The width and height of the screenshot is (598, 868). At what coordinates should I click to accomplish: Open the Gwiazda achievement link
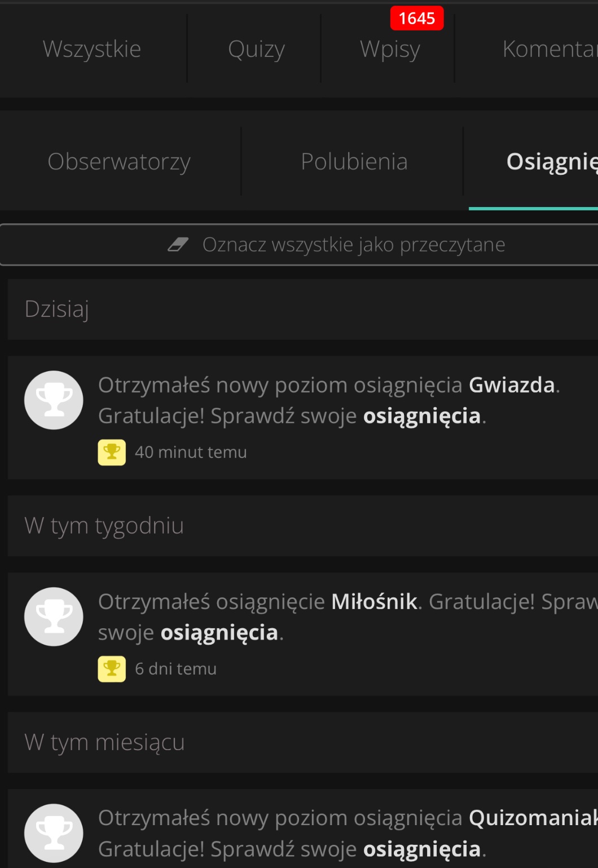tap(512, 385)
